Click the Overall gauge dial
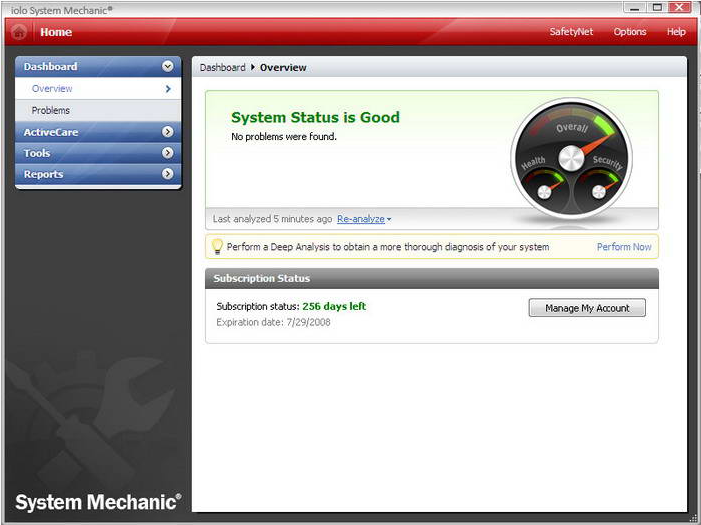701x525 pixels. click(571, 141)
